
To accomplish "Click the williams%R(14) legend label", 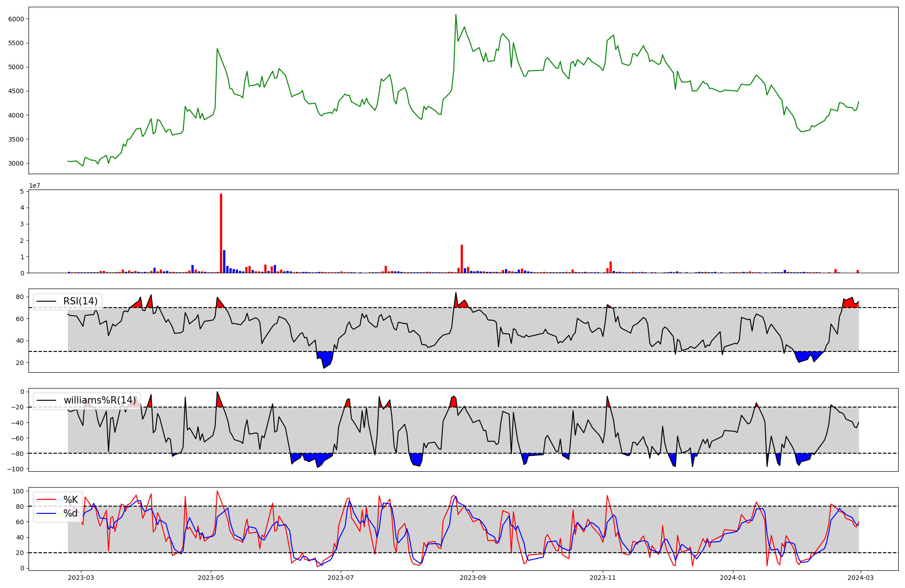I will tap(100, 400).
